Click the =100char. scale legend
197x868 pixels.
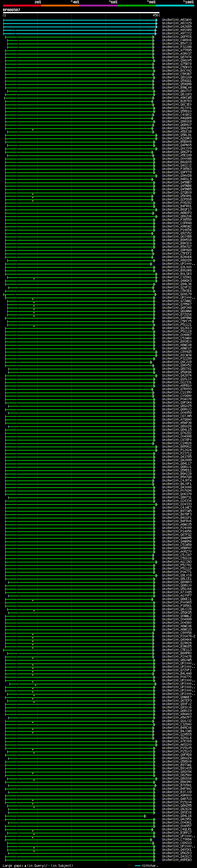pos(146,866)
